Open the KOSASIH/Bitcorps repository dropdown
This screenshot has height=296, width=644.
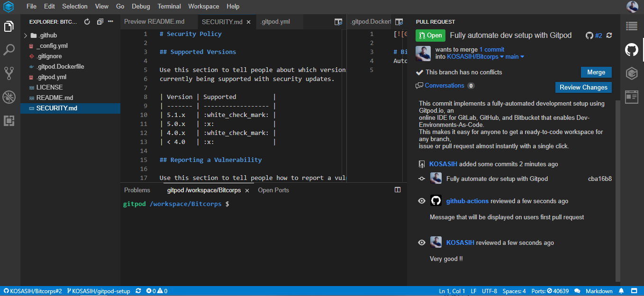[475, 57]
